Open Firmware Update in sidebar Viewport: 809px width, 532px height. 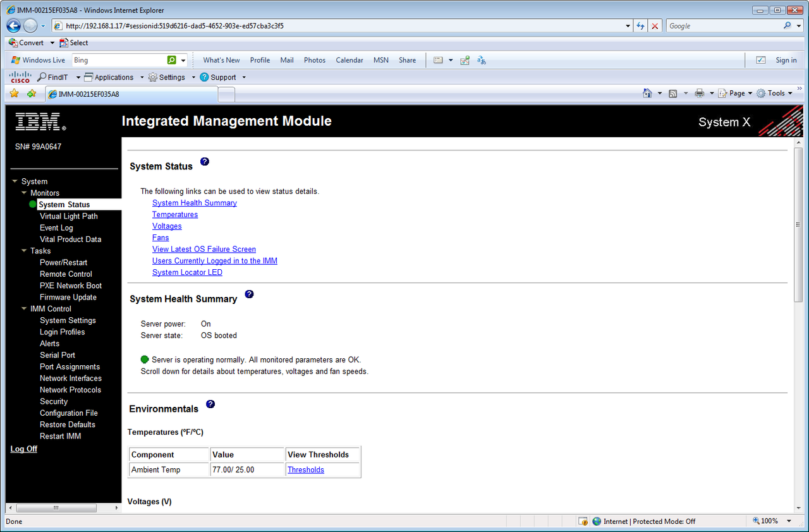(68, 297)
